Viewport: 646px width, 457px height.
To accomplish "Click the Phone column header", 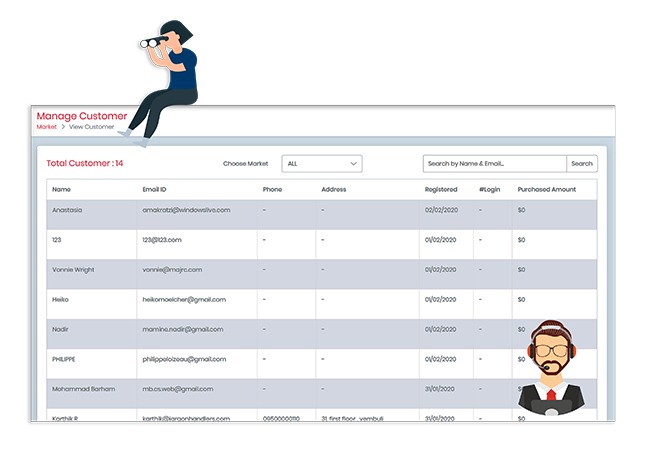I will coord(272,190).
